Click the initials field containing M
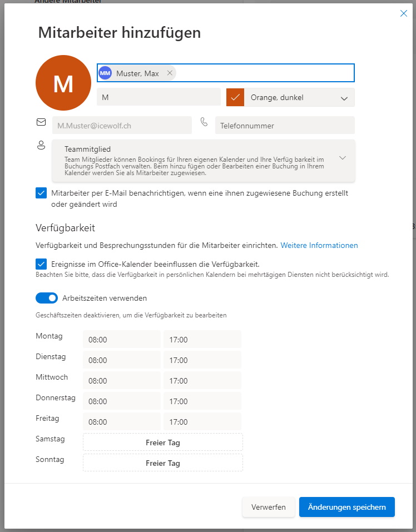This screenshot has width=416, height=532. [159, 97]
